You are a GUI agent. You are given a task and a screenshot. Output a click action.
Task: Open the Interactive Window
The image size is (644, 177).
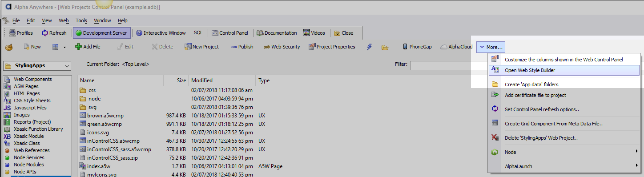tap(161, 33)
